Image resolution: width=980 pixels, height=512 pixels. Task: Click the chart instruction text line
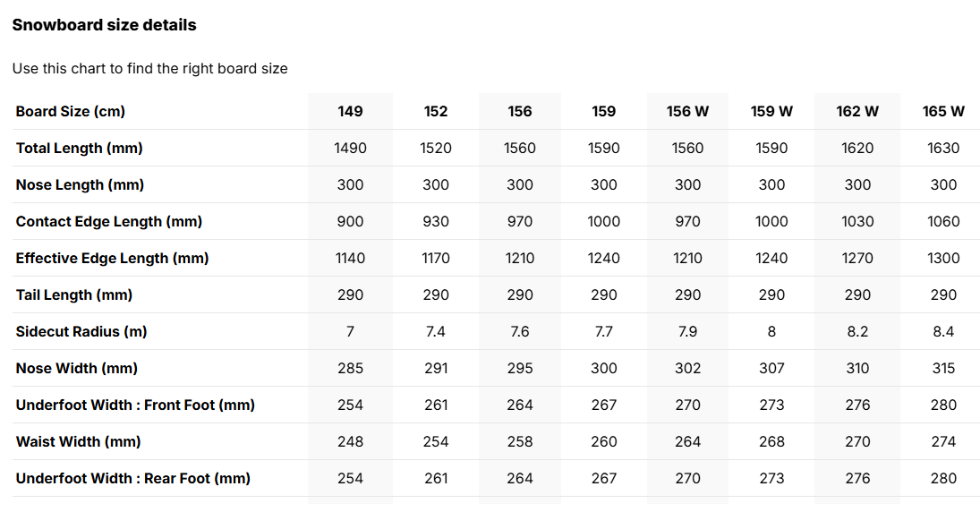pyautogui.click(x=150, y=69)
